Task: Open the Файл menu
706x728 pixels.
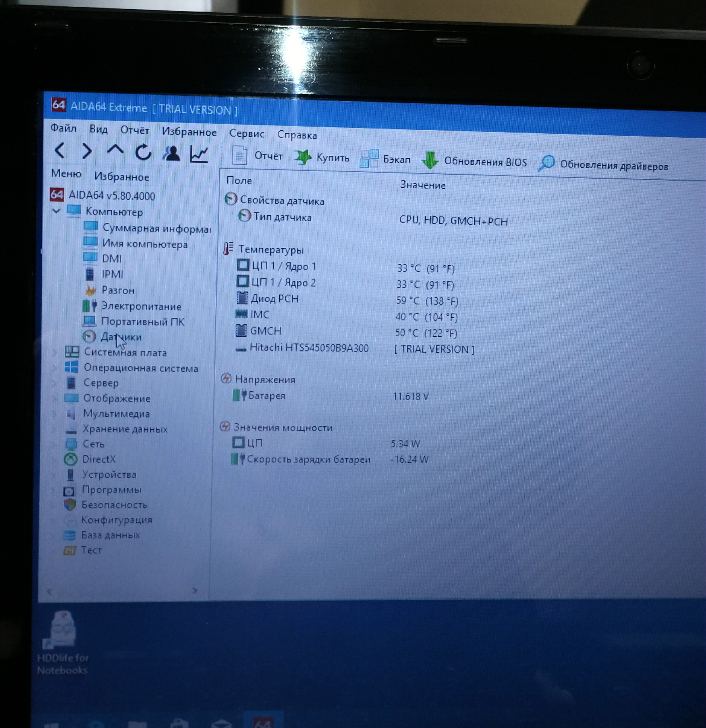Action: coord(63,128)
